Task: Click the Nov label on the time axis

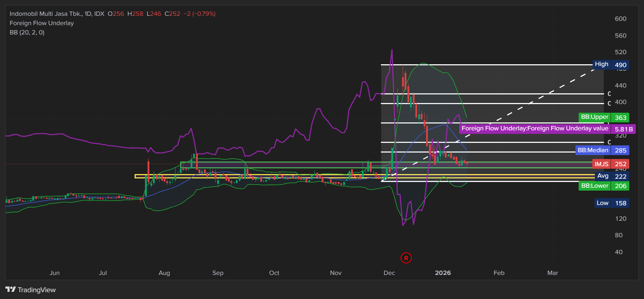Action: point(336,273)
